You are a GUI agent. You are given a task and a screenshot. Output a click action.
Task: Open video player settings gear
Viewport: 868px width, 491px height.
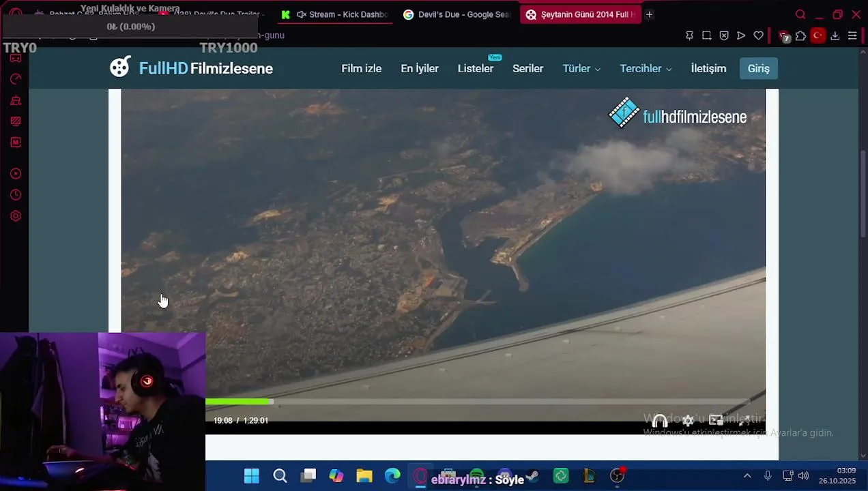tap(688, 421)
